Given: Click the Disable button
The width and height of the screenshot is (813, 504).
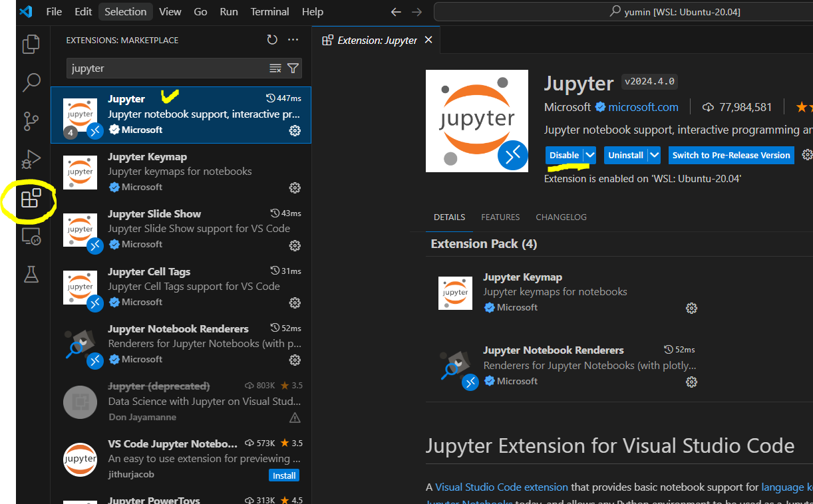Looking at the screenshot, I should (x=564, y=155).
